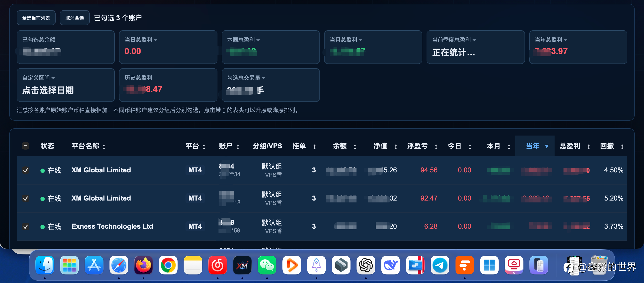Sort by 总盈利 column header
Image resolution: width=644 pixels, height=283 pixels.
[575, 146]
